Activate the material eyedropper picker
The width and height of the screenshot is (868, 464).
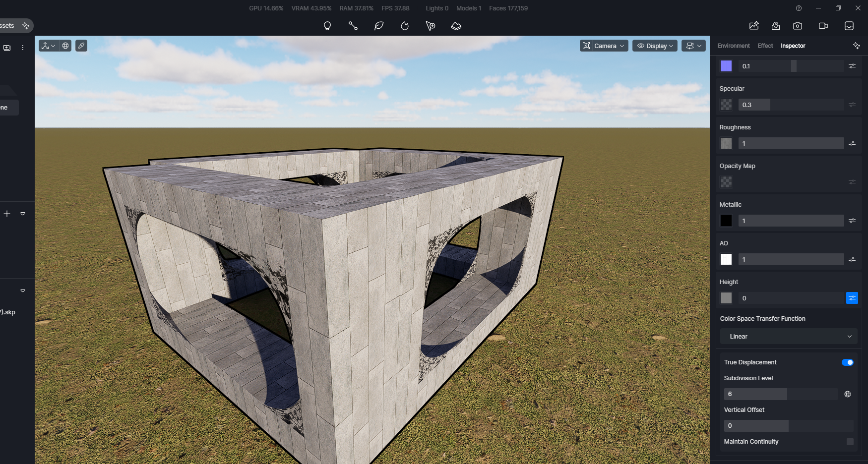[81, 46]
